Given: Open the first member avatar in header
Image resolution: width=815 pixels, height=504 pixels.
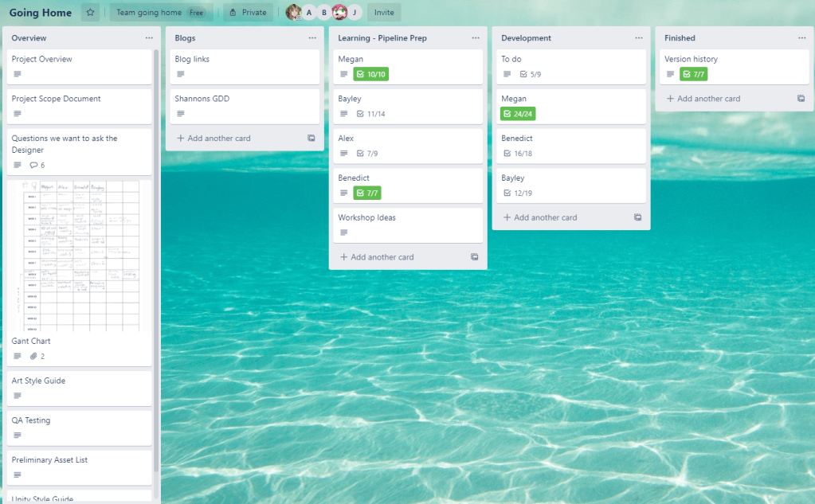Looking at the screenshot, I should click(293, 13).
